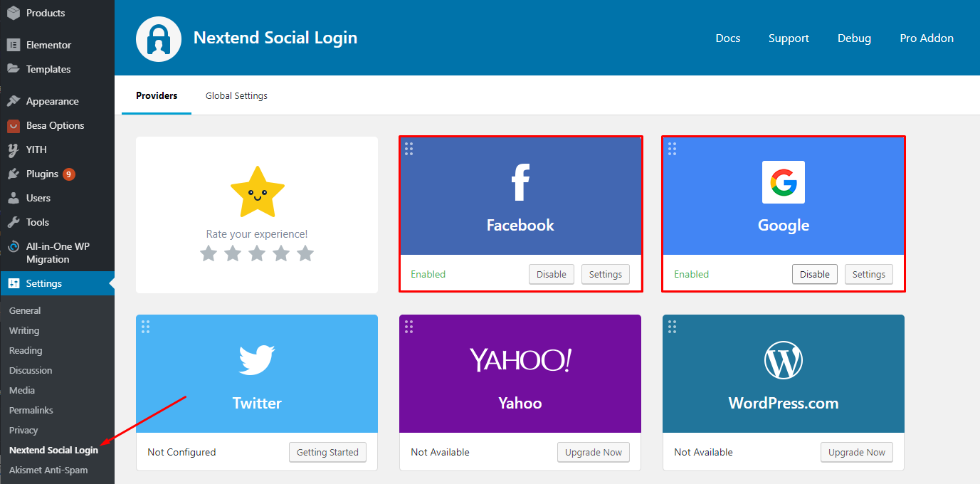Click Upgrade Now on WordPress.com card
Image resolution: width=980 pixels, height=484 pixels.
coord(857,452)
